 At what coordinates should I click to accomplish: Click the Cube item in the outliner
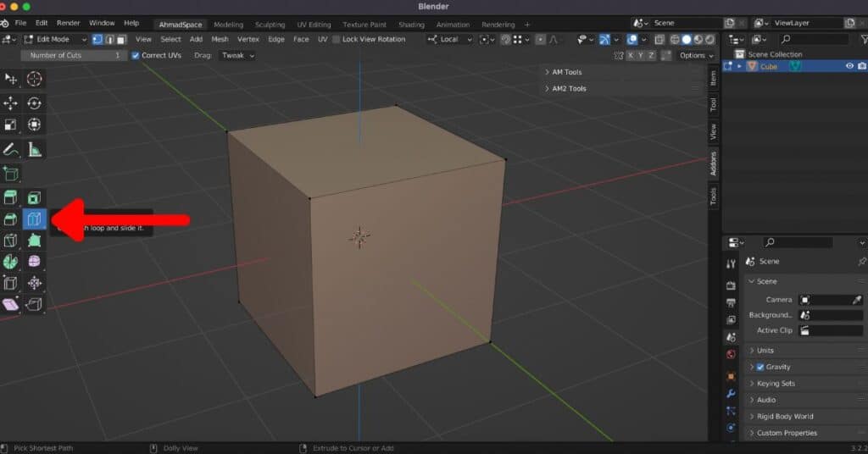coord(768,66)
